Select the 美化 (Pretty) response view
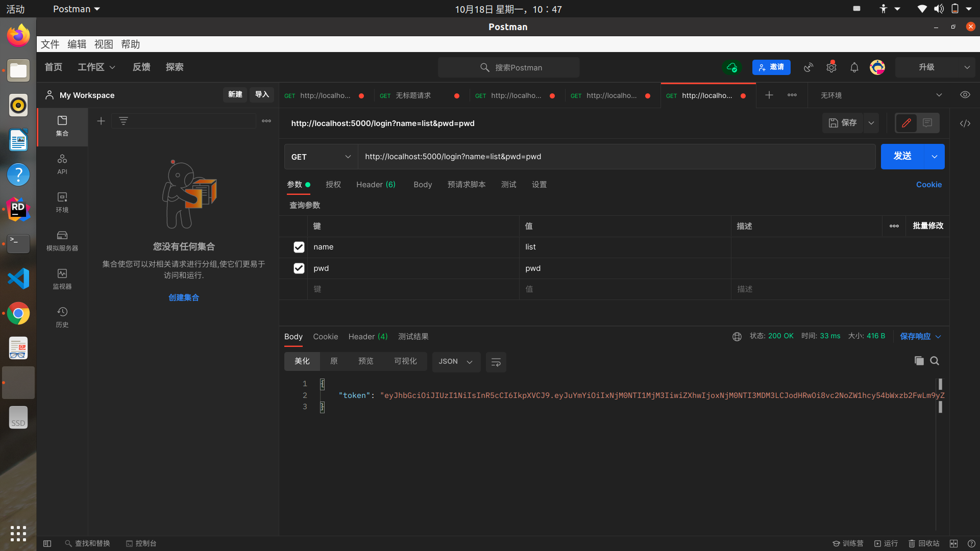The height and width of the screenshot is (551, 980). [x=302, y=361]
